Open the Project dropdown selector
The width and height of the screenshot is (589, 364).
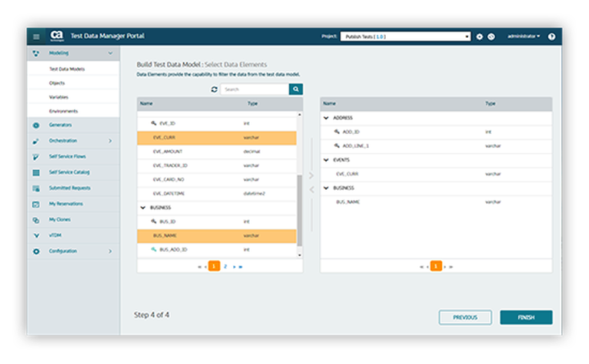point(405,37)
